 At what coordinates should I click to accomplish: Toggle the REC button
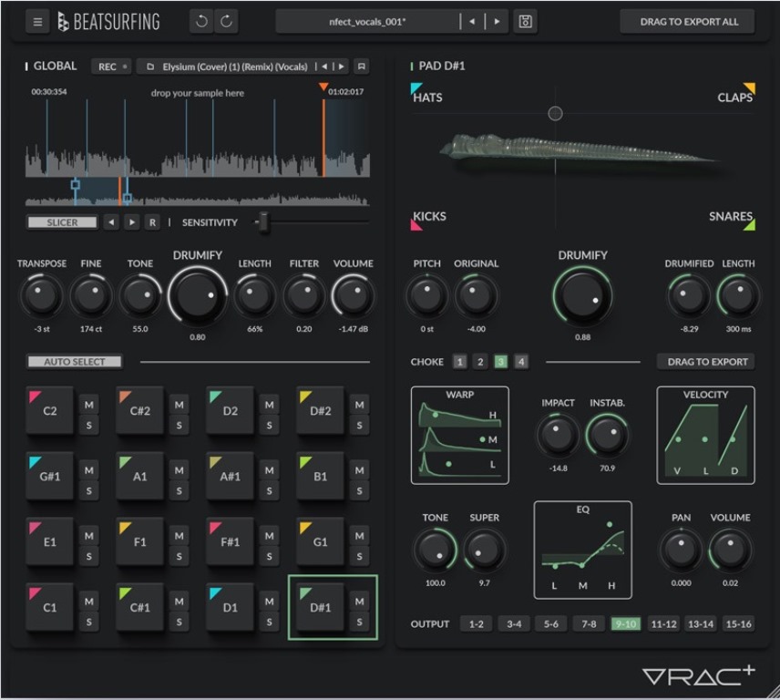tap(111, 67)
